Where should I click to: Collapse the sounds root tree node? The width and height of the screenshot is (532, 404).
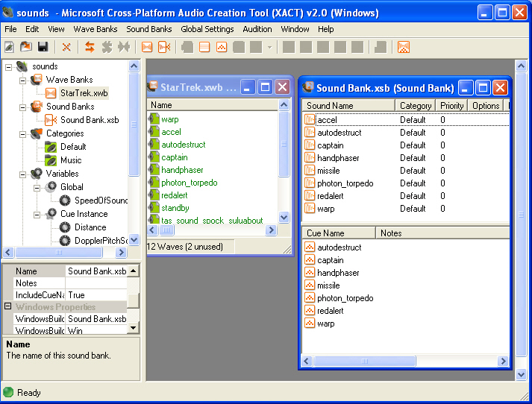pyautogui.click(x=8, y=67)
